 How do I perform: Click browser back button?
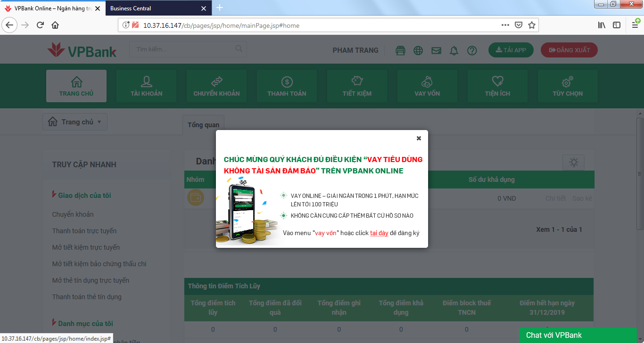tap(10, 25)
